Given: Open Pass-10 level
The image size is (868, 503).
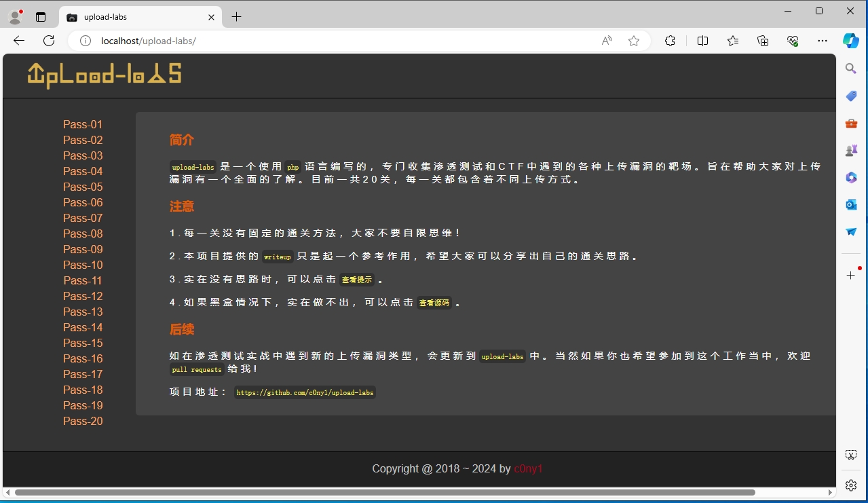Looking at the screenshot, I should click(x=83, y=265).
